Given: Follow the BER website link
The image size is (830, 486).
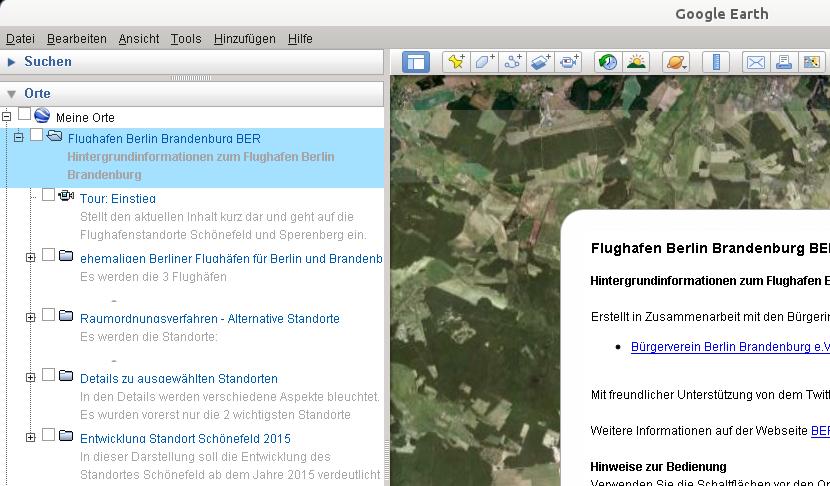Looking at the screenshot, I should click(x=820, y=431).
